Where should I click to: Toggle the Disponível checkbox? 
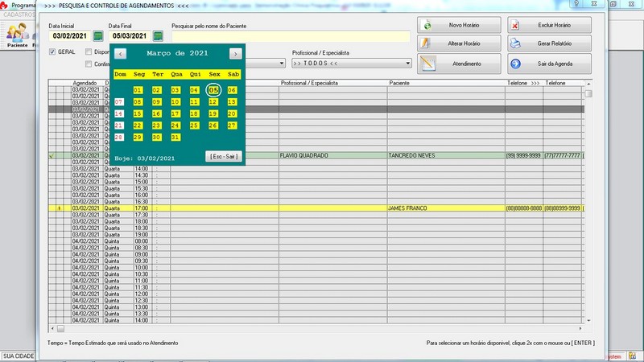89,51
